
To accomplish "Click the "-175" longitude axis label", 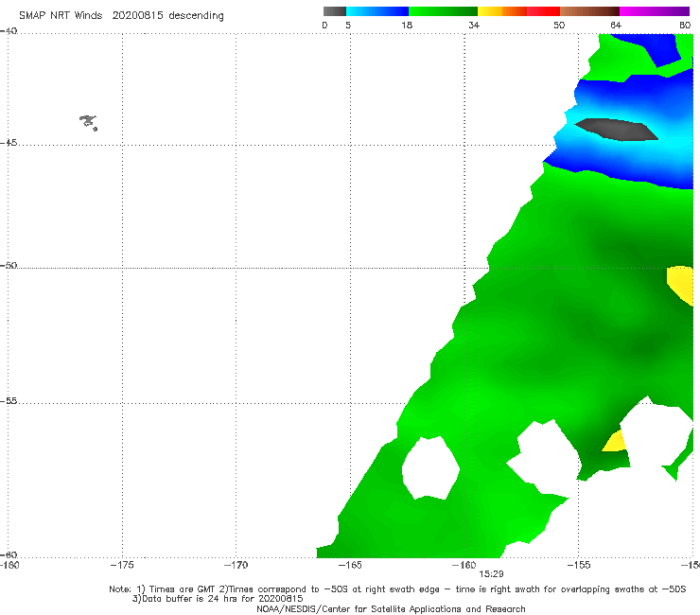I will point(122,565).
